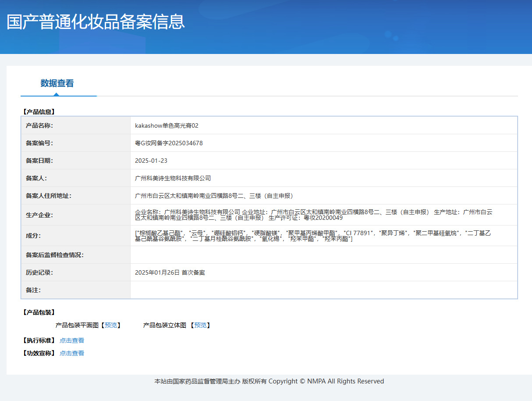This screenshot has height=401, width=532.
Task: Click the 【产品包装】 section heading
Action: pos(39,312)
